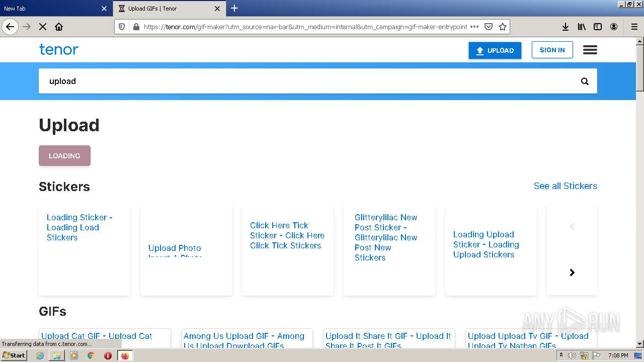The height and width of the screenshot is (362, 644).
Task: Open page actions three-dot menu
Action: click(474, 27)
